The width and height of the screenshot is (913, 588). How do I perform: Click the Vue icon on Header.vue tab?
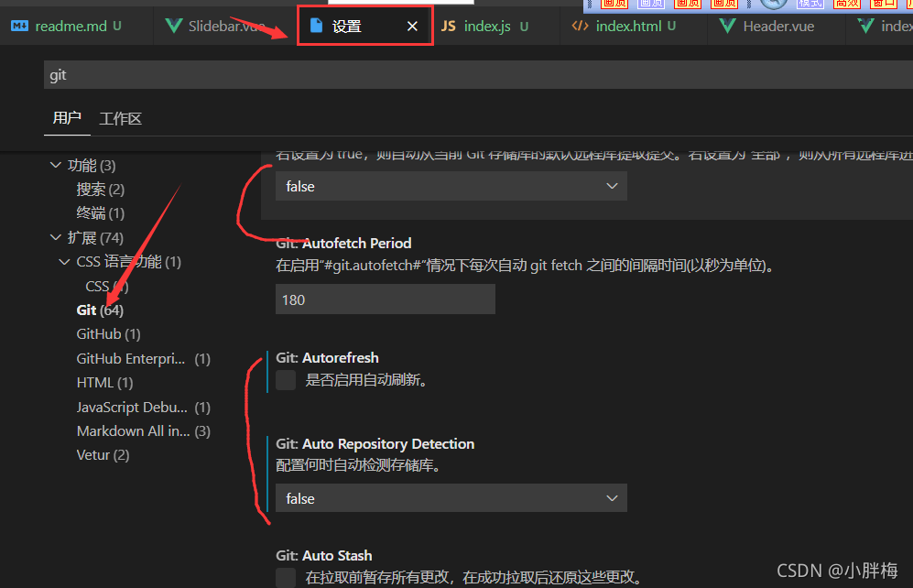(x=727, y=27)
